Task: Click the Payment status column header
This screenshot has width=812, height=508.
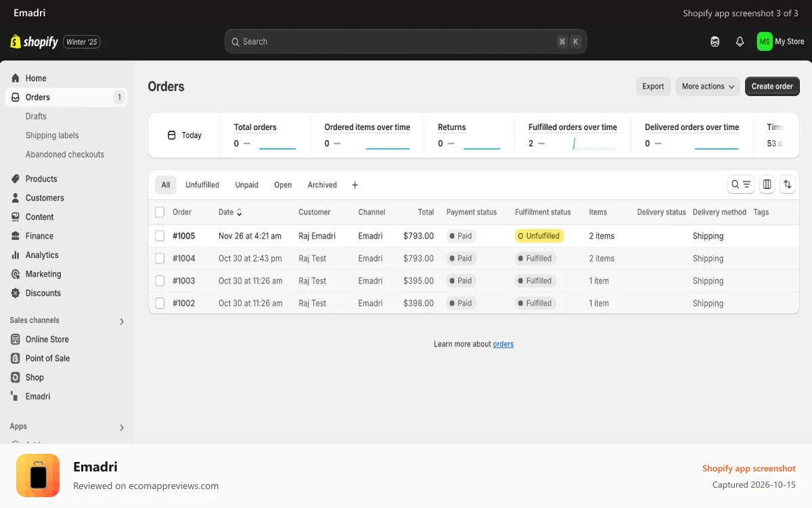Action: coord(472,212)
